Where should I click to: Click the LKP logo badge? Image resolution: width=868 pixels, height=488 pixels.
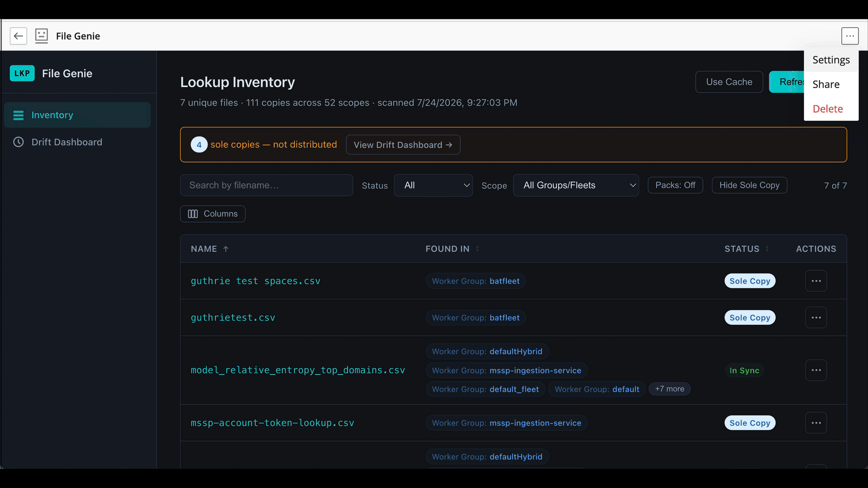point(22,73)
